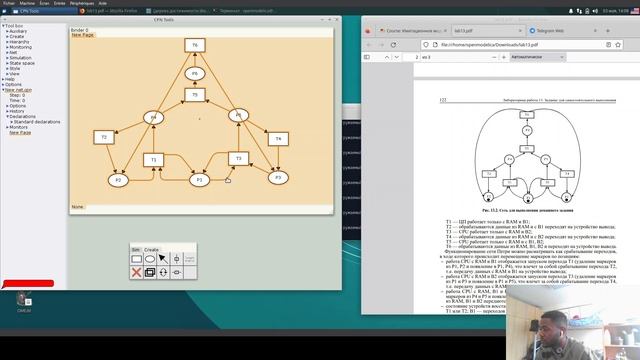Open the PDF zoom level dropdown
This screenshot has width=640, height=360.
[x=538, y=57]
